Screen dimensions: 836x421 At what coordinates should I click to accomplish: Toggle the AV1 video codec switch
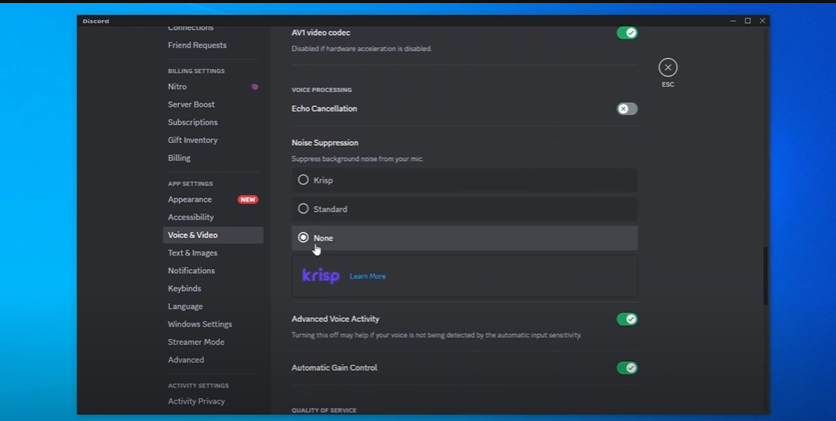pyautogui.click(x=627, y=33)
